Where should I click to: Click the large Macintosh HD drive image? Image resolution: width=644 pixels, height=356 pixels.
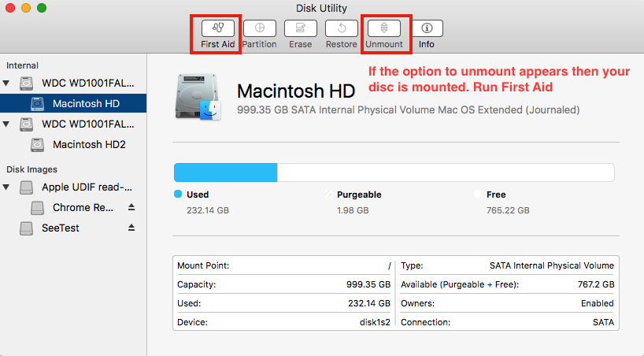click(198, 97)
